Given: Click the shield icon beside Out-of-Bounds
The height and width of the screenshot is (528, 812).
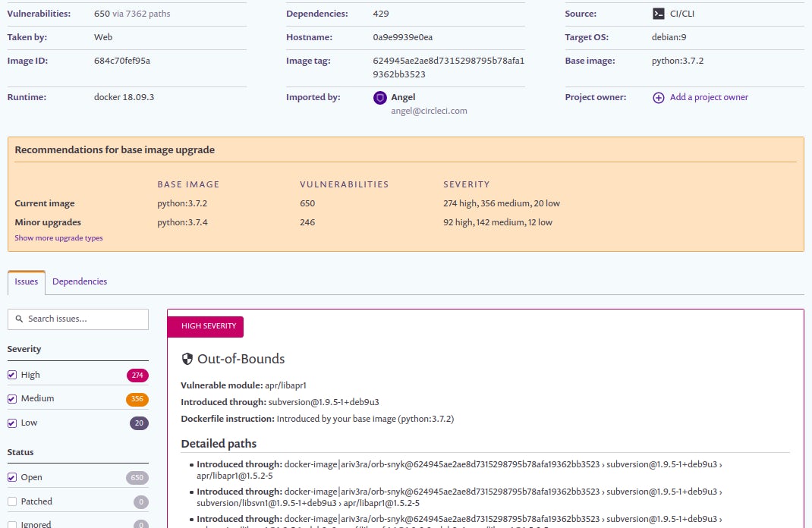Looking at the screenshot, I should point(186,358).
